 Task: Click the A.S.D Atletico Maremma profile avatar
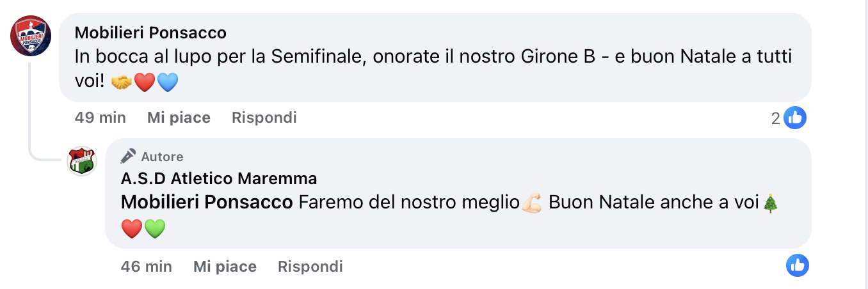click(x=82, y=160)
